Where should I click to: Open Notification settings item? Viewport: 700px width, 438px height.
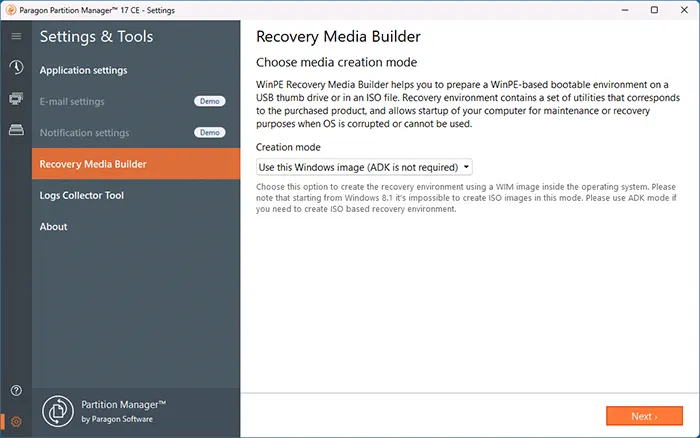[136, 133]
